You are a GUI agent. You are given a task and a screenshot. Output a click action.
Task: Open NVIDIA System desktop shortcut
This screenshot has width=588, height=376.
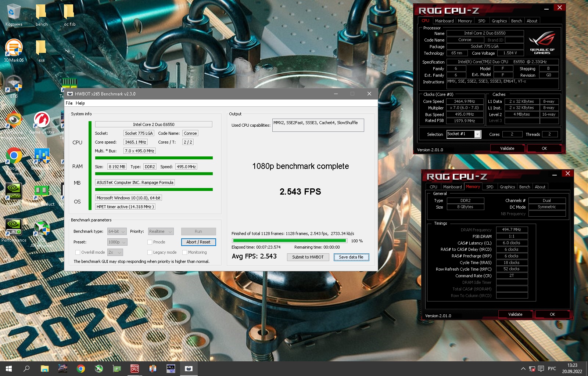[14, 197]
